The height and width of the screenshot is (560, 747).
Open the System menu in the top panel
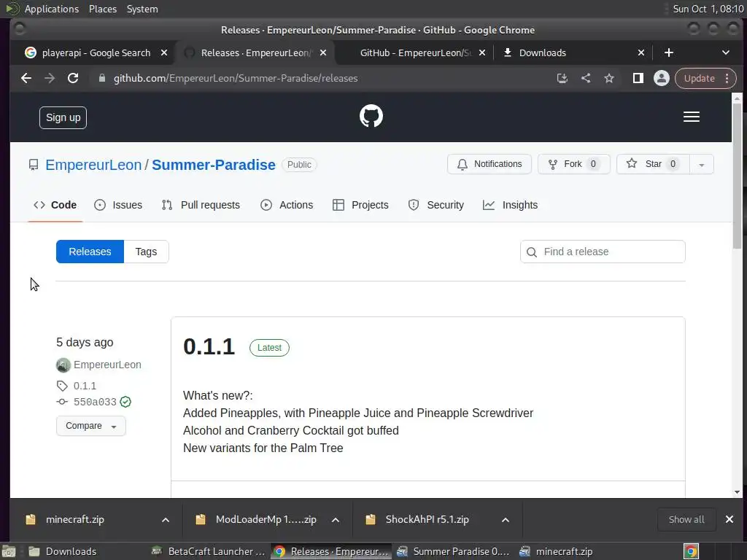pyautogui.click(x=142, y=9)
